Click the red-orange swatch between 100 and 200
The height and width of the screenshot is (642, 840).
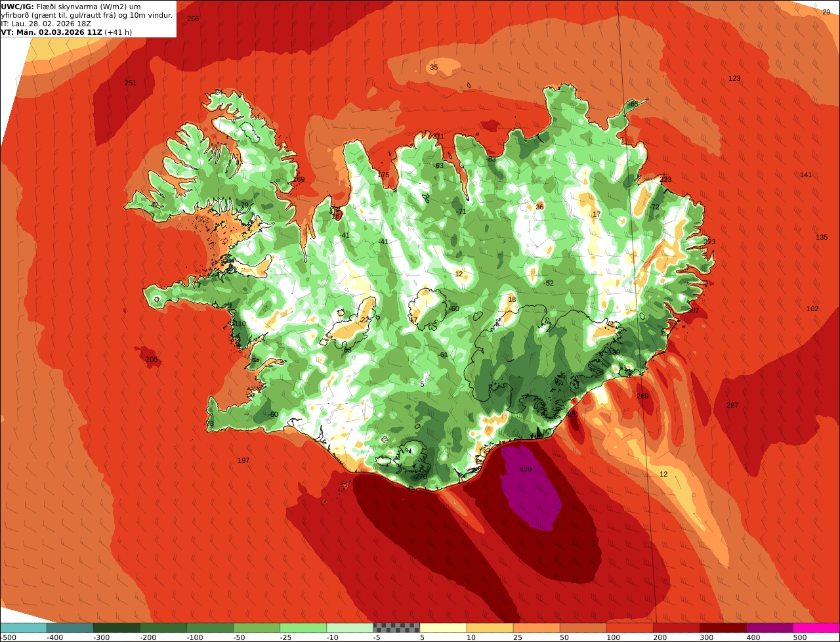pyautogui.click(x=629, y=628)
